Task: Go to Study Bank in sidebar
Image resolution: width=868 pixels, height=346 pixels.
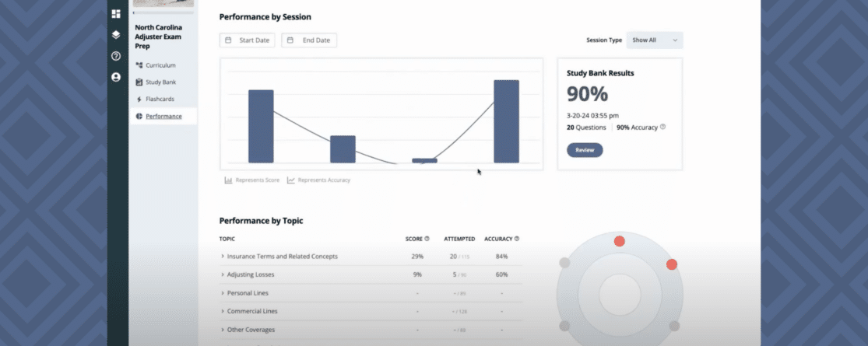Action: [160, 82]
